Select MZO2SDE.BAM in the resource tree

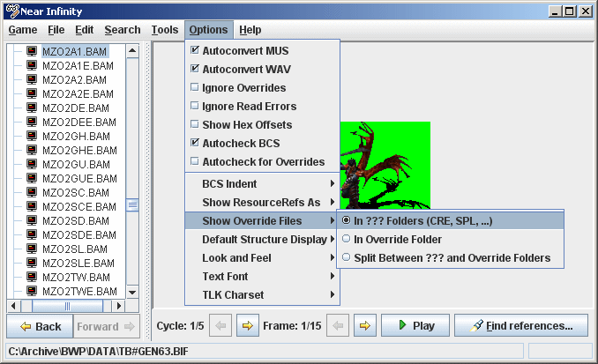pyautogui.click(x=79, y=234)
